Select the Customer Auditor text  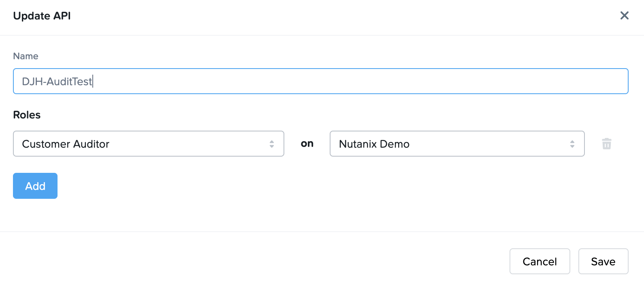pos(66,144)
